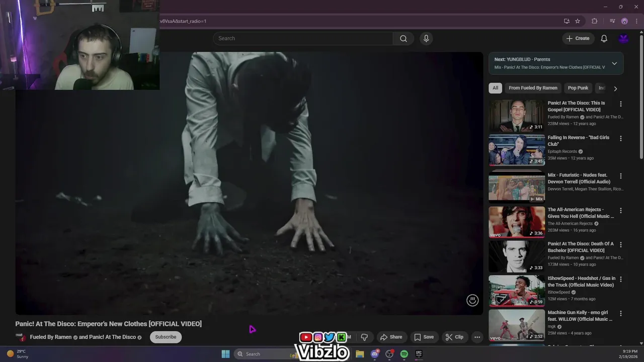Select the All filter chip

tap(495, 88)
